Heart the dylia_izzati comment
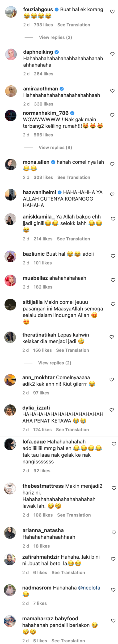Image resolution: width=118 pixels, height=644 pixels. [x=112, y=410]
